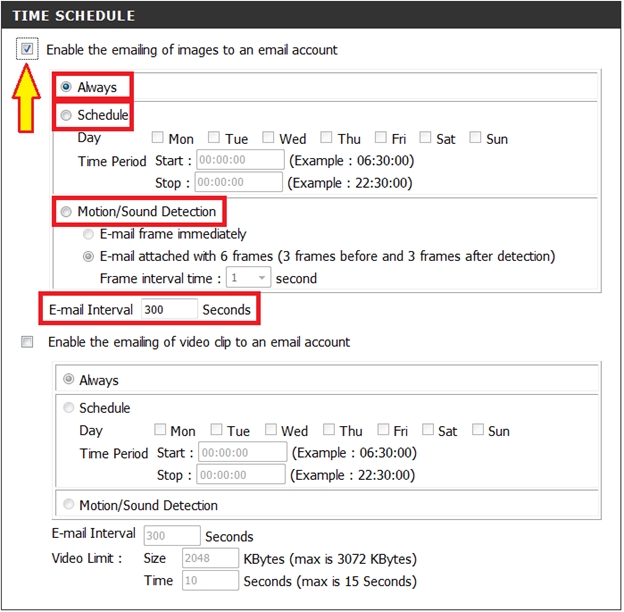Image resolution: width=624 pixels, height=612 pixels.
Task: Check the Mon day box in image schedule
Action: coord(158,138)
